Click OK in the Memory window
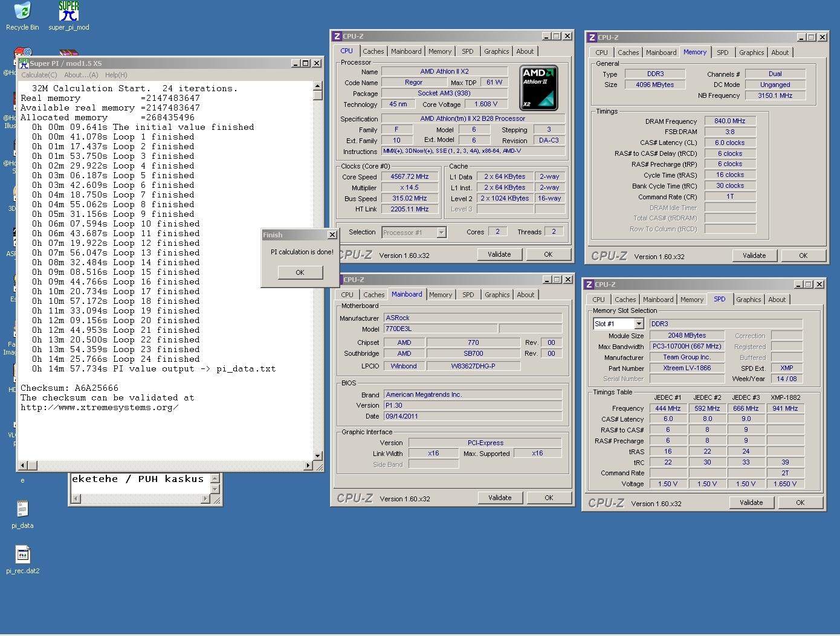This screenshot has width=840, height=636. point(803,255)
